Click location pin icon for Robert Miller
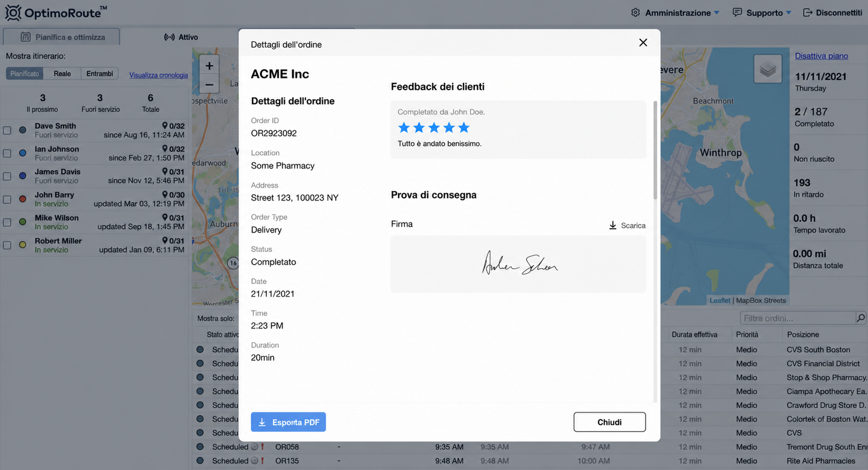Screen dimensions: 868x470 tap(165, 241)
